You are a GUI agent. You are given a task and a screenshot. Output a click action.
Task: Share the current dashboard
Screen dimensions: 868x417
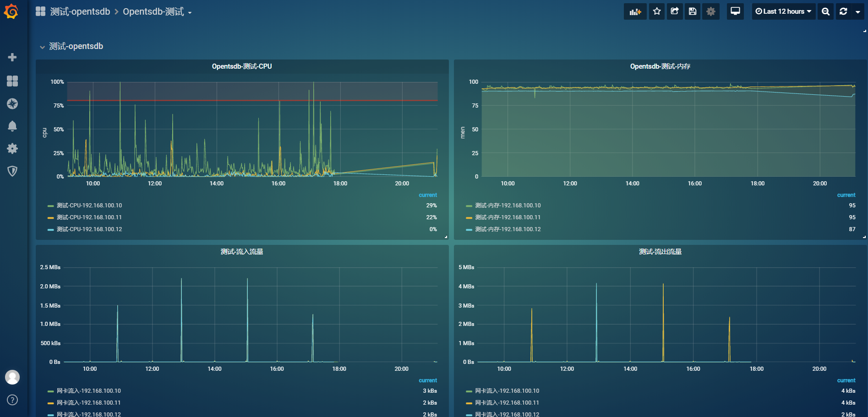(674, 11)
